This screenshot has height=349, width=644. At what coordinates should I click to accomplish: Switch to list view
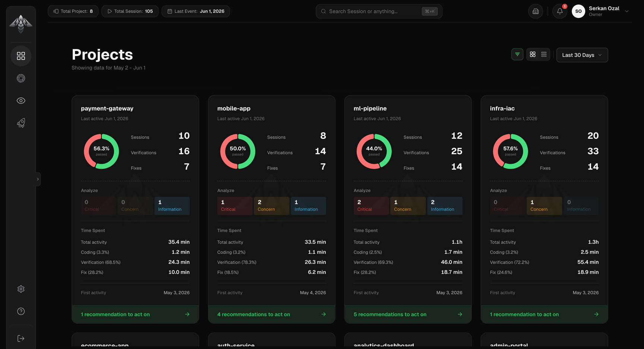(544, 54)
